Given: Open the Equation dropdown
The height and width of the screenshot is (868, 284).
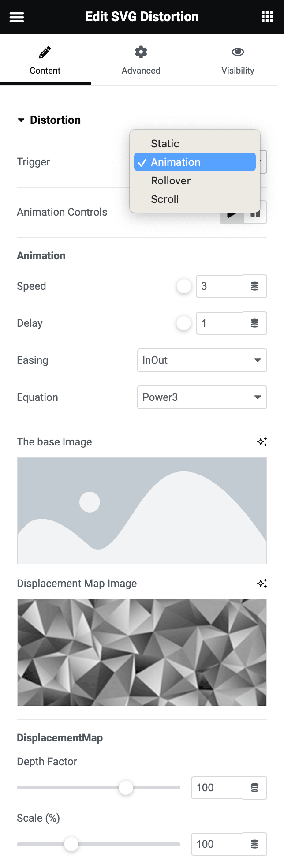Looking at the screenshot, I should coord(202,397).
